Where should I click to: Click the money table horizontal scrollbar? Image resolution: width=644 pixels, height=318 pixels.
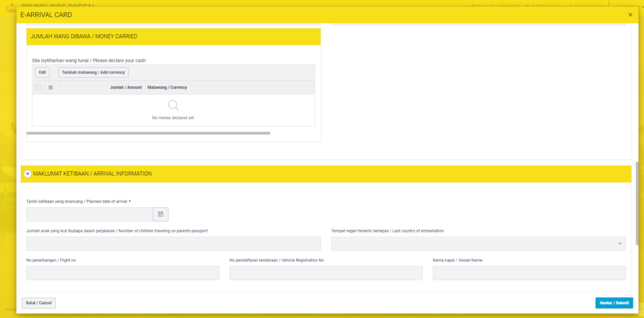click(148, 133)
